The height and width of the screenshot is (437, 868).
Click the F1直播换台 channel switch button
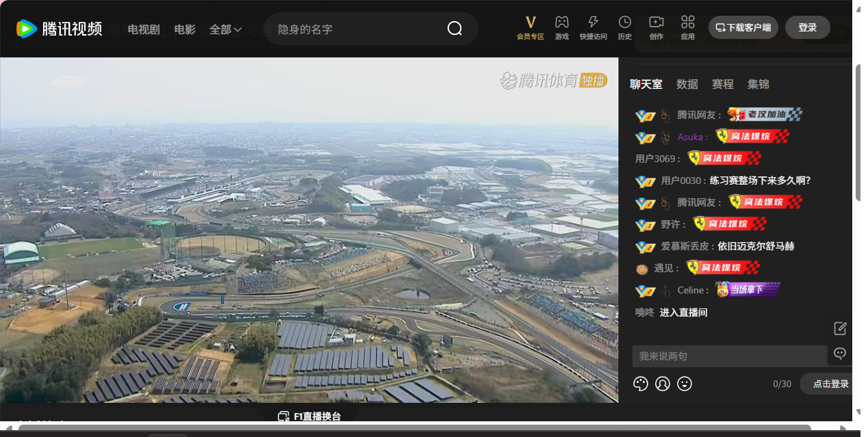pos(309,416)
